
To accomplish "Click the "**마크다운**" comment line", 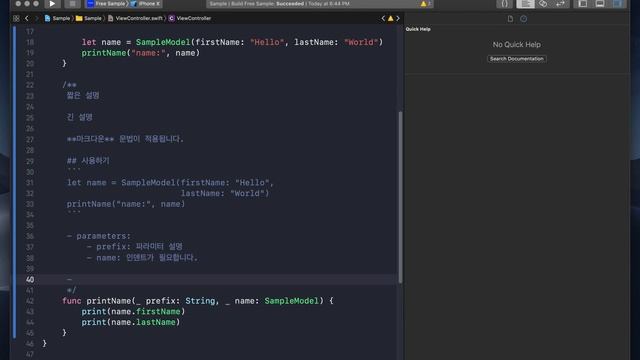I will click(x=125, y=139).
